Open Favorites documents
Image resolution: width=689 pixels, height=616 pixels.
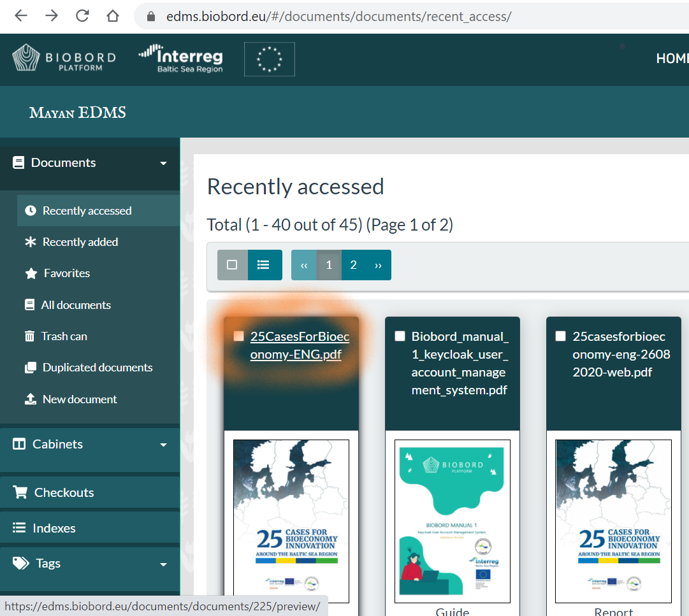pos(67,273)
